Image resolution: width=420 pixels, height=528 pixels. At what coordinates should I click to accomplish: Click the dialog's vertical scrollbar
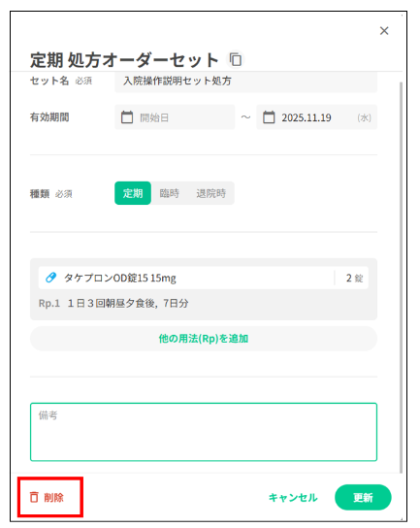[401, 276]
